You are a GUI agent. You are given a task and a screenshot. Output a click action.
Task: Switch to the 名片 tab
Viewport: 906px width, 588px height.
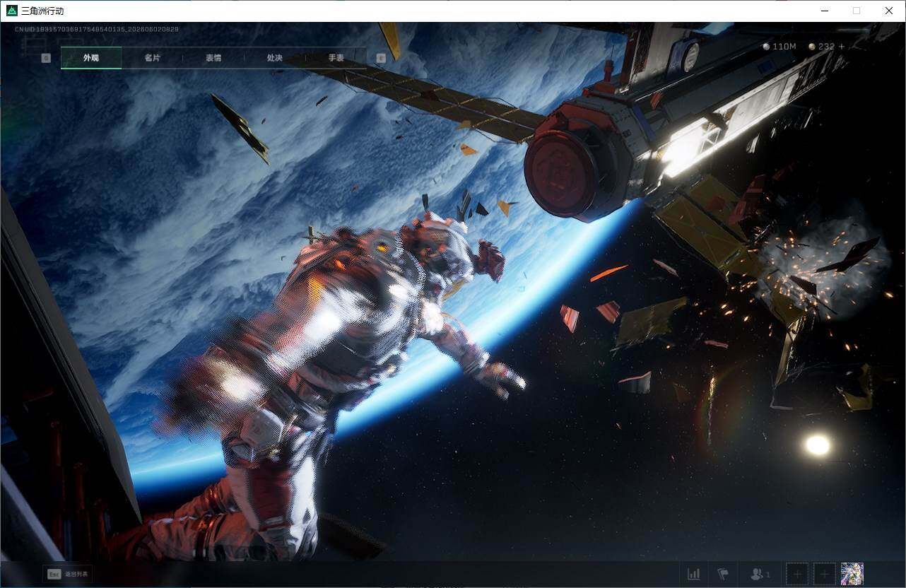pyautogui.click(x=152, y=58)
